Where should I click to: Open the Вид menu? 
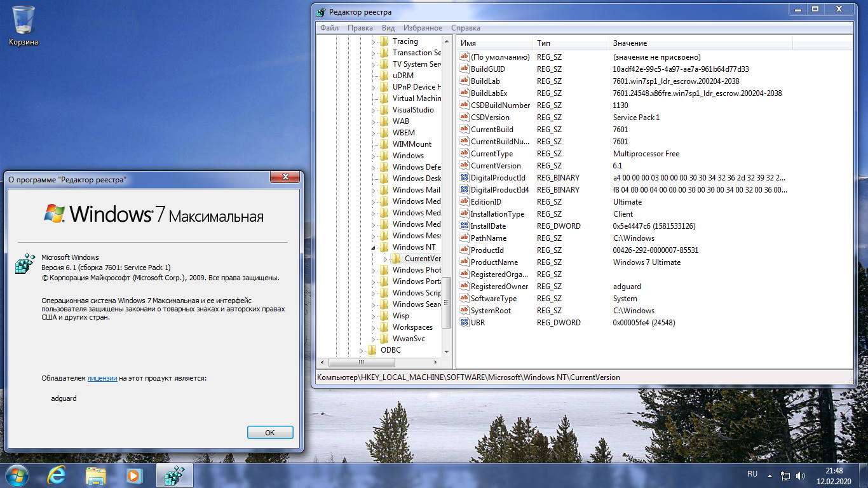(388, 28)
